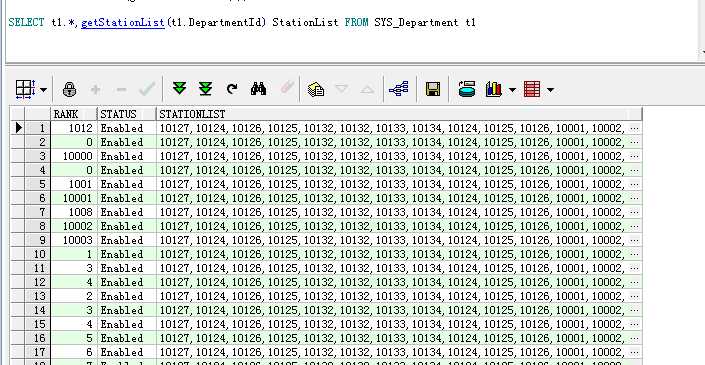Image resolution: width=705 pixels, height=365 pixels.
Task: Fetch last page with underlined green arrows
Action: tap(205, 89)
